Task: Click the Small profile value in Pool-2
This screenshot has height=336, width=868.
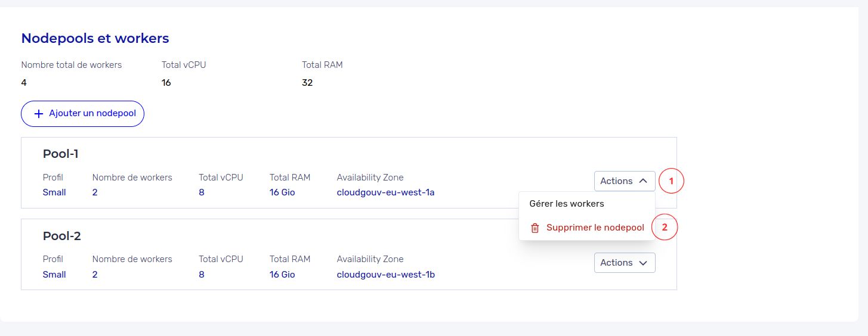Action: [x=54, y=275]
